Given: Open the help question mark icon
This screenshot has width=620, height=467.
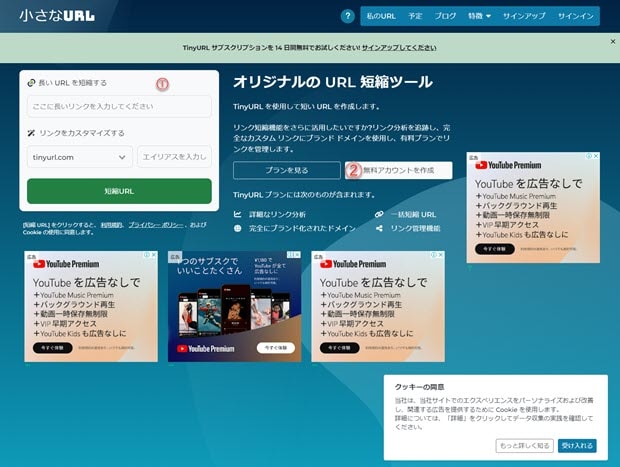Looking at the screenshot, I should pyautogui.click(x=347, y=16).
